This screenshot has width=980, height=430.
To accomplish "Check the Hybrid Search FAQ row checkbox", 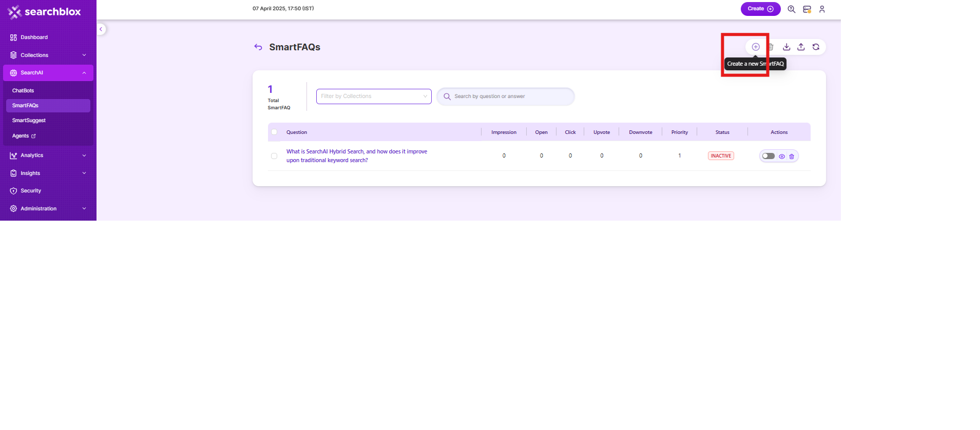I will [x=274, y=156].
